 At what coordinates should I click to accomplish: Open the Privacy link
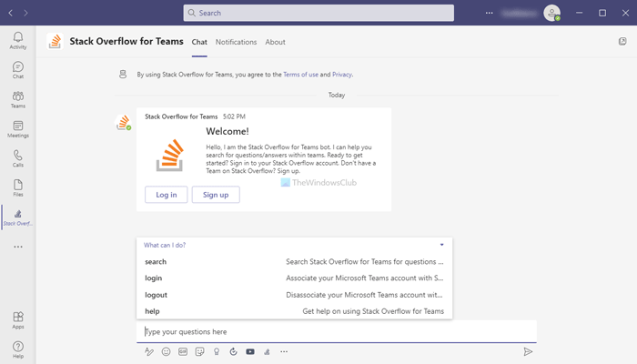click(342, 75)
